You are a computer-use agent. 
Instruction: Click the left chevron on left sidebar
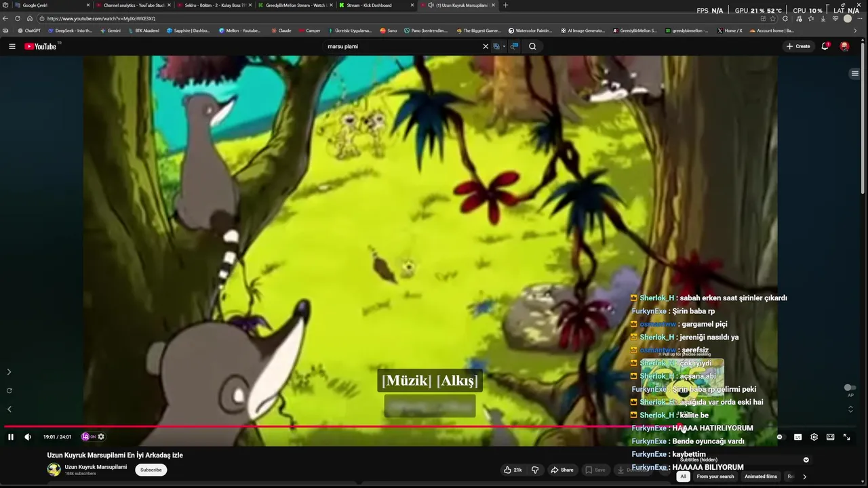(x=9, y=409)
